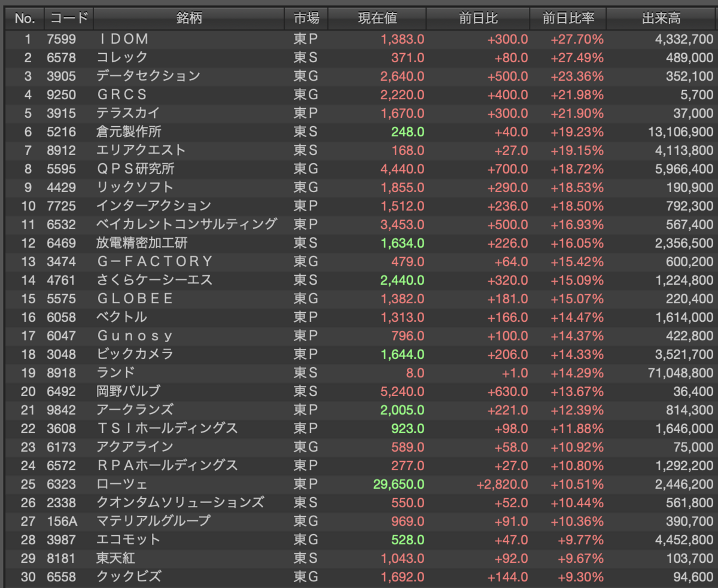This screenshot has width=718, height=588.
Task: Choose アクアライン in the ranking
Action: (135, 447)
